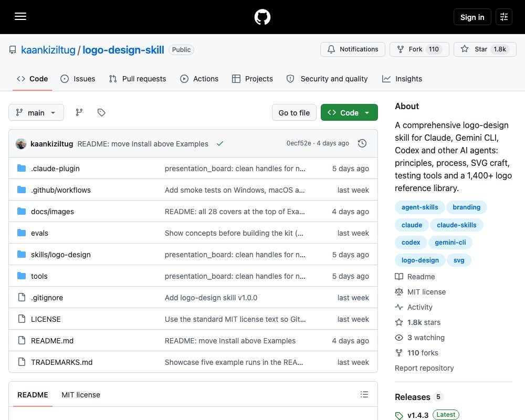525x420 pixels.
Task: Click the evals folder icon
Action: (x=22, y=233)
